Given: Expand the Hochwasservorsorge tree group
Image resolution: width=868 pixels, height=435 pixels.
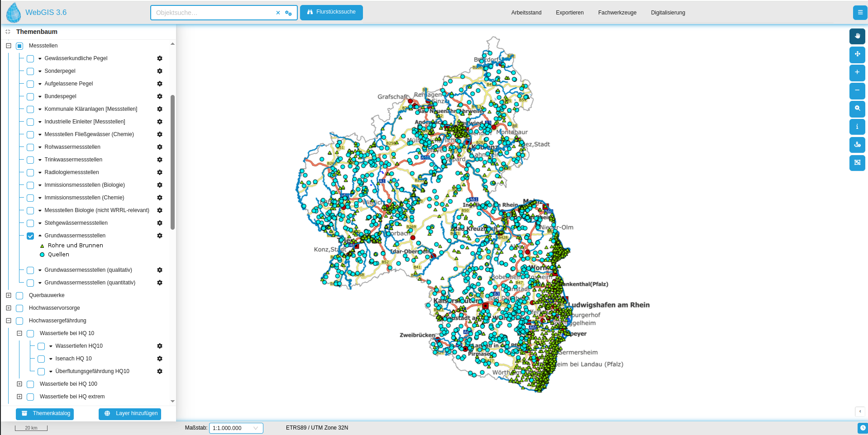Looking at the screenshot, I should pos(9,308).
